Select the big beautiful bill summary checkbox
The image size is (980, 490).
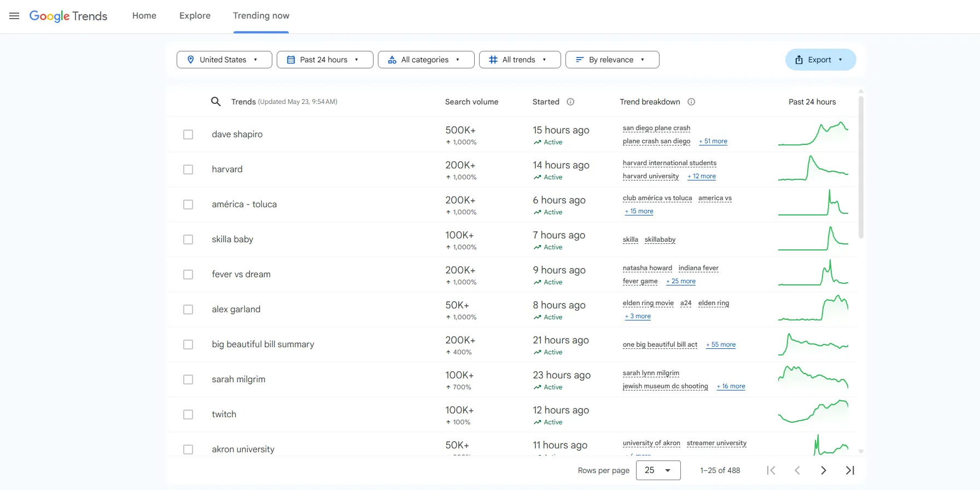pos(188,345)
